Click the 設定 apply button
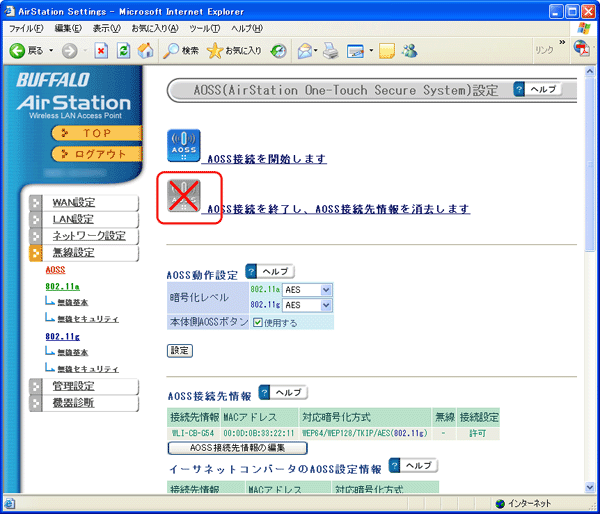Viewport: 600px width, 514px height. coord(180,351)
